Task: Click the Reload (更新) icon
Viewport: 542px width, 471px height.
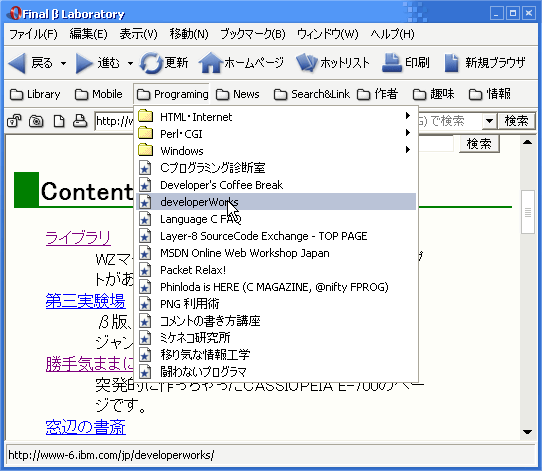Action: (151, 63)
